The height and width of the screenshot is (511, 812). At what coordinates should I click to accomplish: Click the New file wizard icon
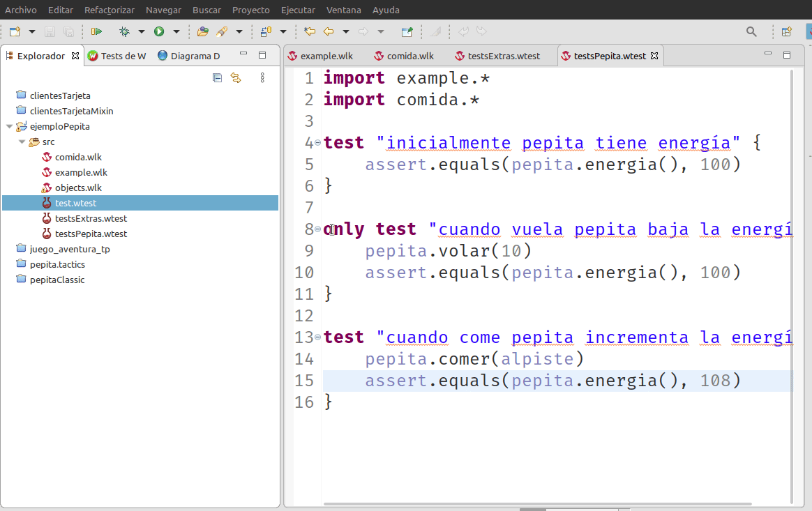pyautogui.click(x=15, y=31)
